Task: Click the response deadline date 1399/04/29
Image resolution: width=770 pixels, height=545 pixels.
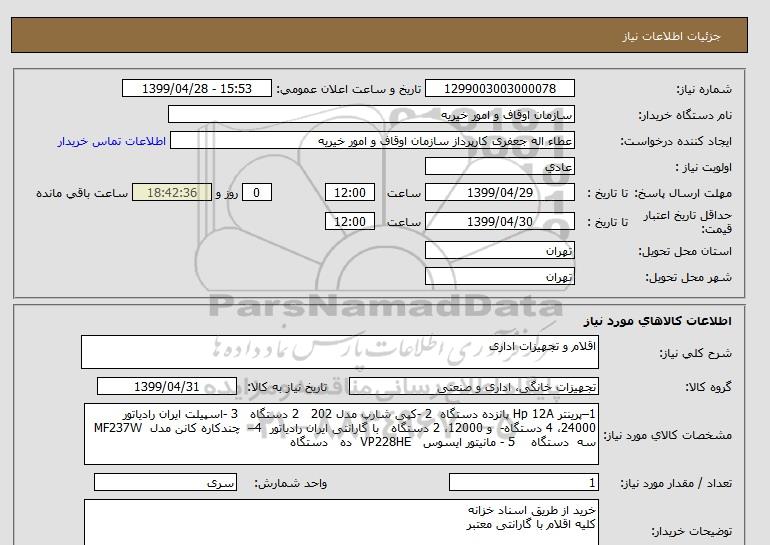Action: (499, 192)
